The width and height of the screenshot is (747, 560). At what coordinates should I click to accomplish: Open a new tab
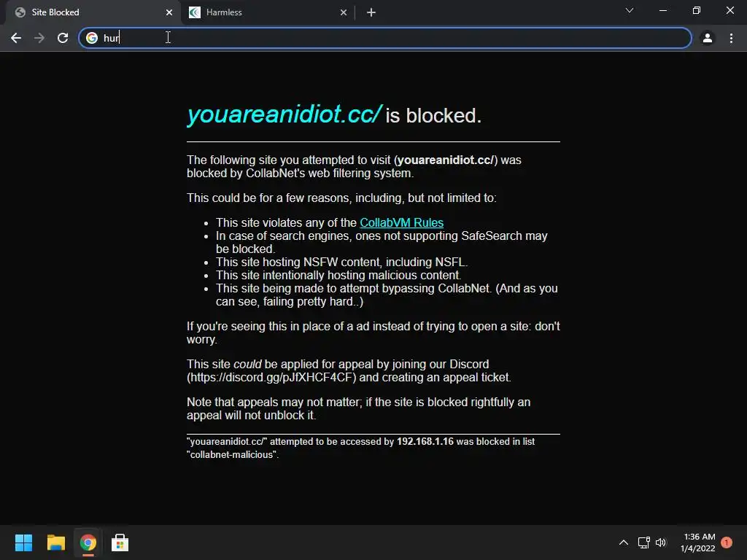371,12
